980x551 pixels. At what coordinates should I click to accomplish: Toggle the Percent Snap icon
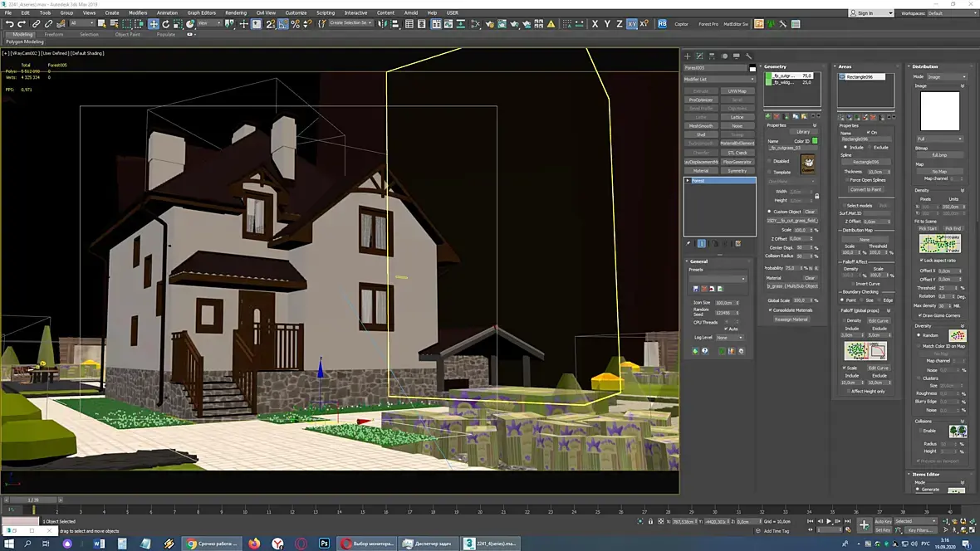coord(295,24)
